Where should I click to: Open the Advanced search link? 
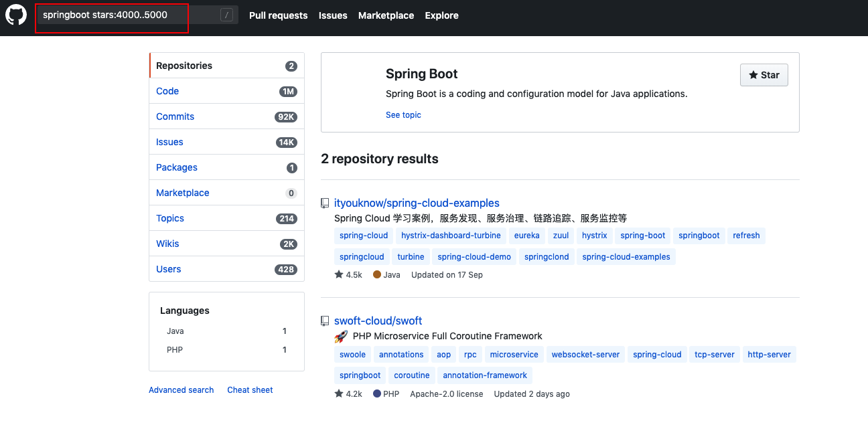pos(182,390)
